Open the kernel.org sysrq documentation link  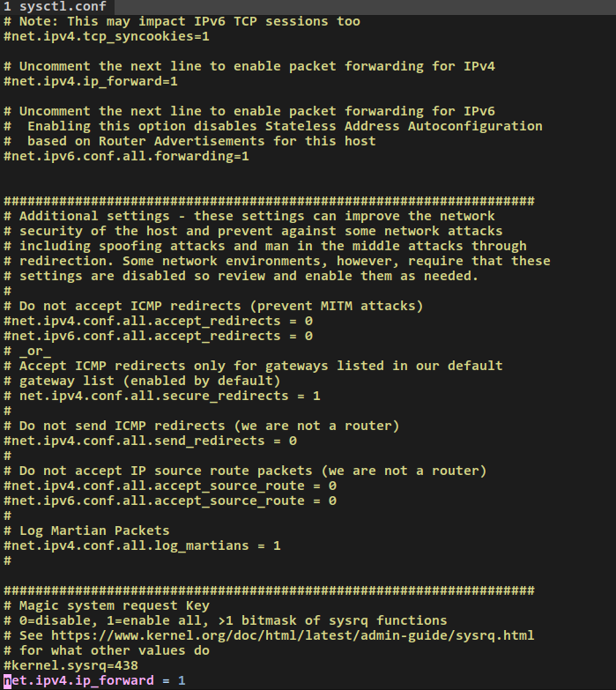291,635
